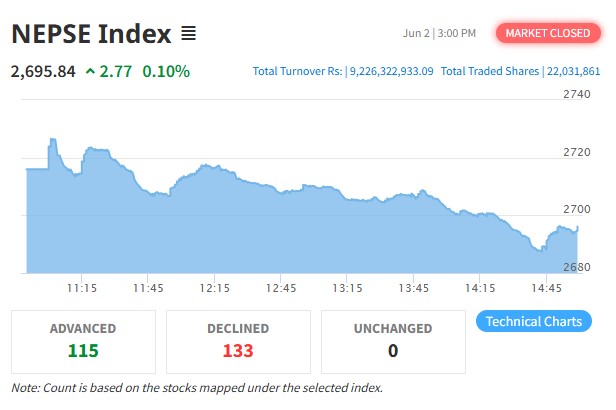Click the index value 2,695.84
This screenshot has width=616, height=410.
(43, 72)
